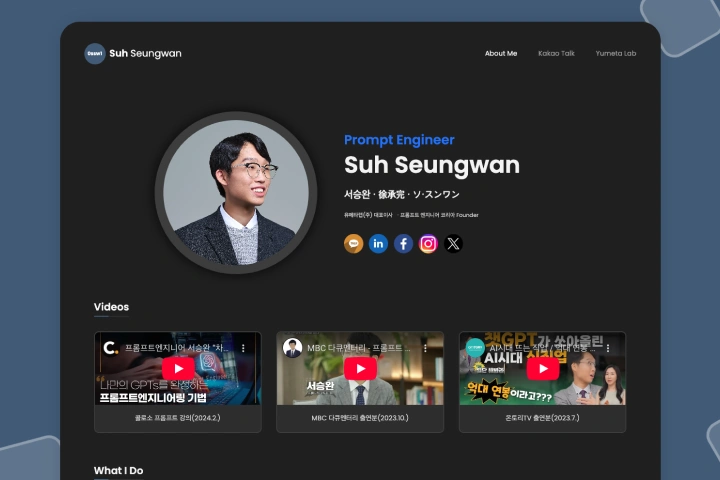Click the C. channel logo on first video
Image resolution: width=720 pixels, height=480 pixels.
tap(111, 348)
